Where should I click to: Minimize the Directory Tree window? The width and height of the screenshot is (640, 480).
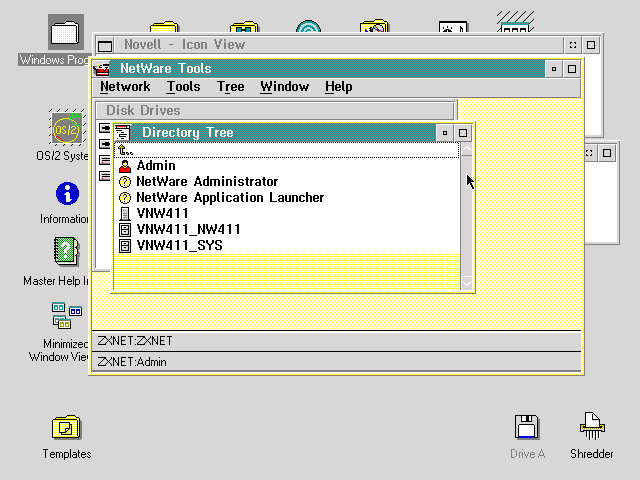pos(445,133)
